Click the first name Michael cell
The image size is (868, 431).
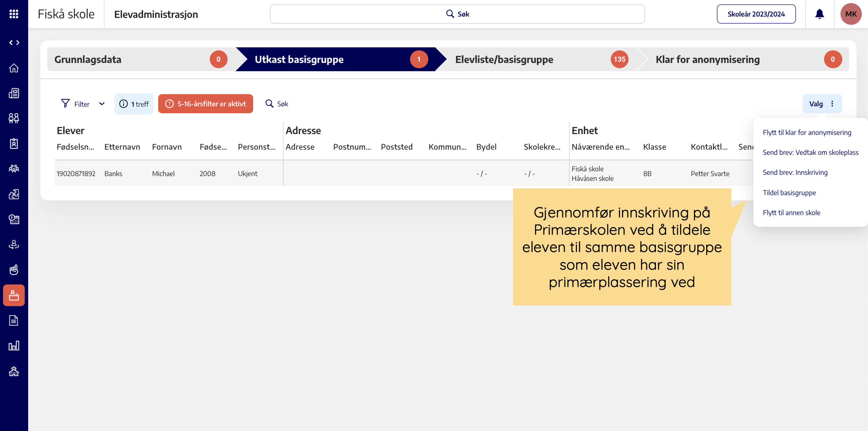(163, 174)
